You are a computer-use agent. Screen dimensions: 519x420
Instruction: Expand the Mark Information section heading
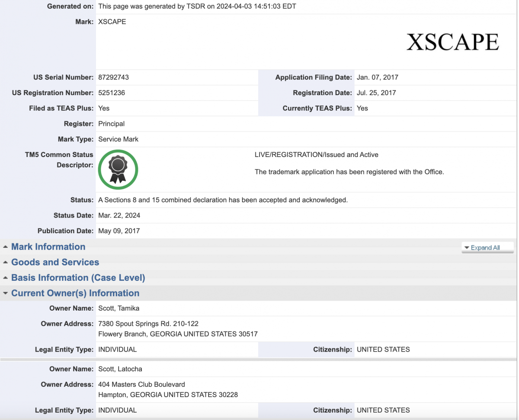[48, 247]
